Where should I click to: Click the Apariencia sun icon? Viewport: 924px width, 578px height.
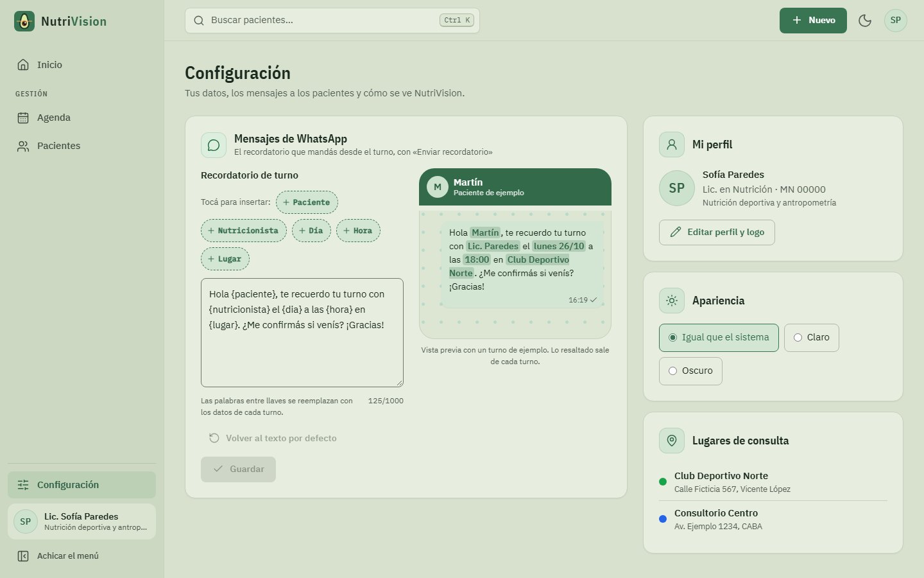[x=672, y=301]
